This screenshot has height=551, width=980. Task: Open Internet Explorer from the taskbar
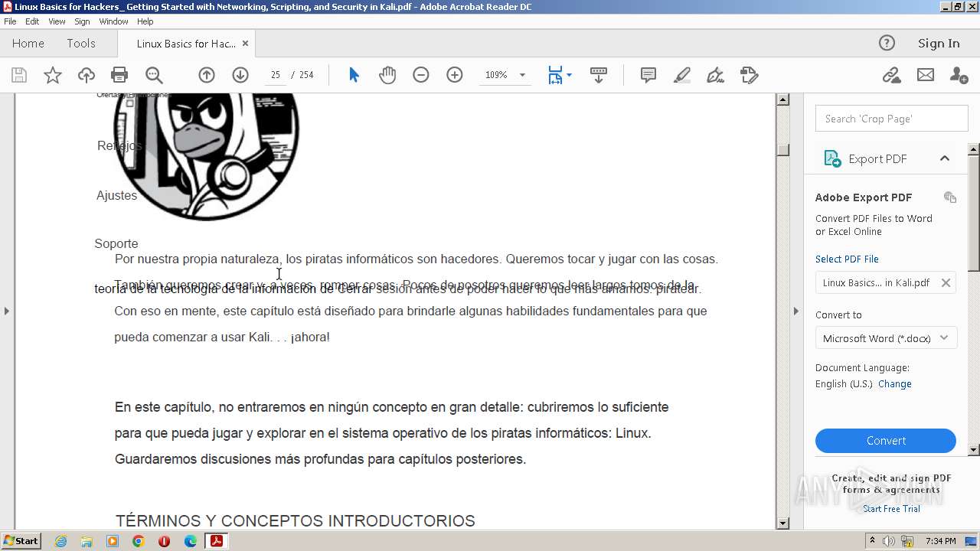click(x=60, y=541)
